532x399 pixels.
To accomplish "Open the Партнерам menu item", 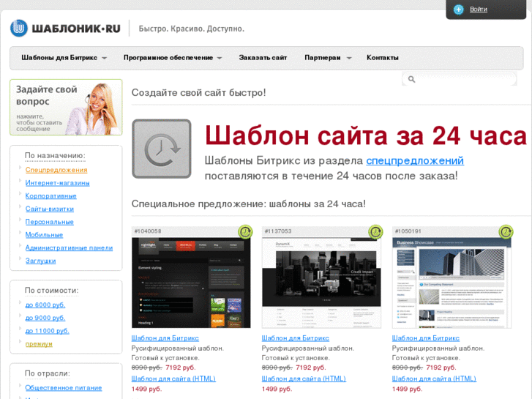I will (x=323, y=58).
